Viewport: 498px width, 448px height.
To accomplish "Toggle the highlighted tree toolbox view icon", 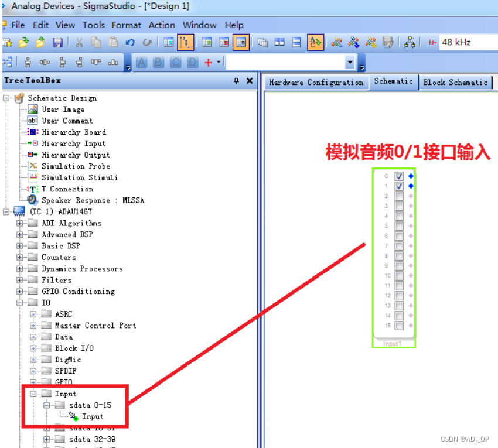I will pos(185,42).
